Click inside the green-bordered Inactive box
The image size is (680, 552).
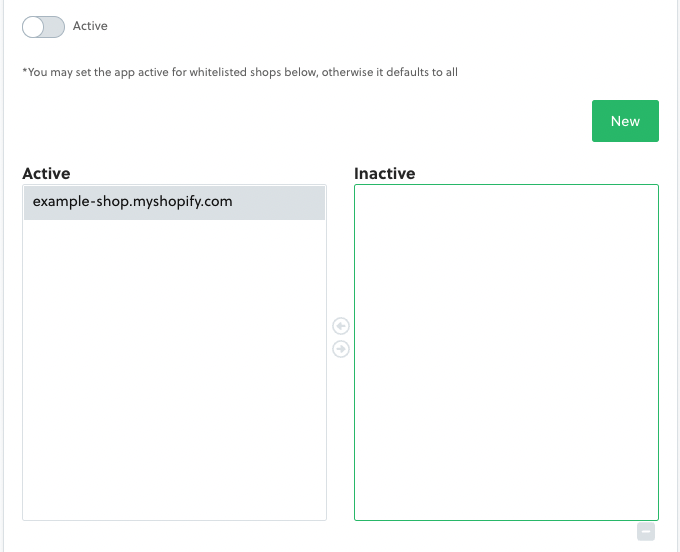(x=506, y=300)
